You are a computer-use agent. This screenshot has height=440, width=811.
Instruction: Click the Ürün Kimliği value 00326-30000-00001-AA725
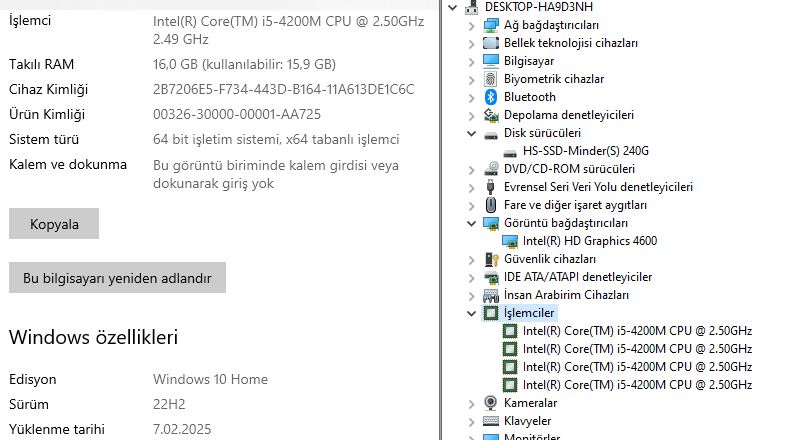[x=237, y=114]
